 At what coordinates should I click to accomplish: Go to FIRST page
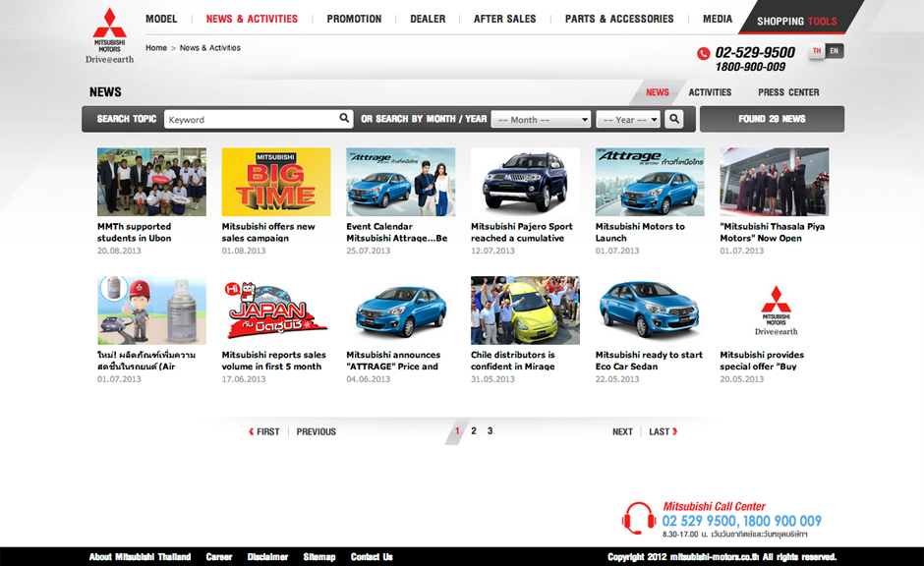[x=267, y=431]
